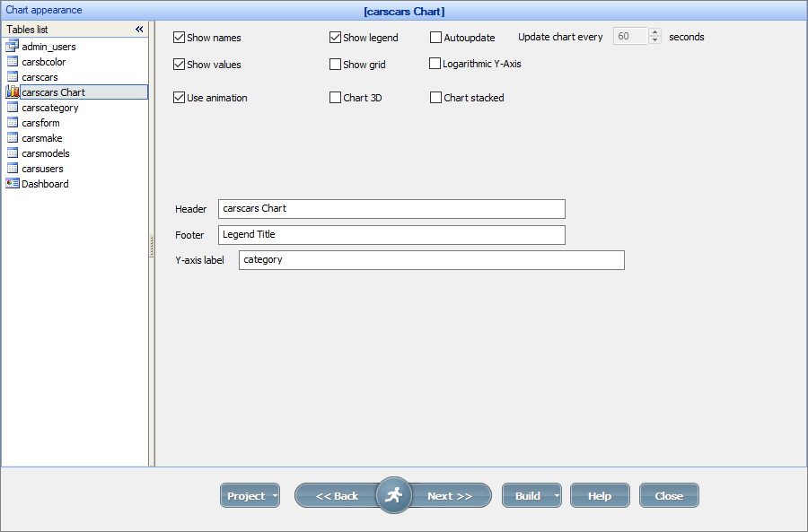
Task: Select carscategory in the tables list
Action: pyautogui.click(x=50, y=108)
